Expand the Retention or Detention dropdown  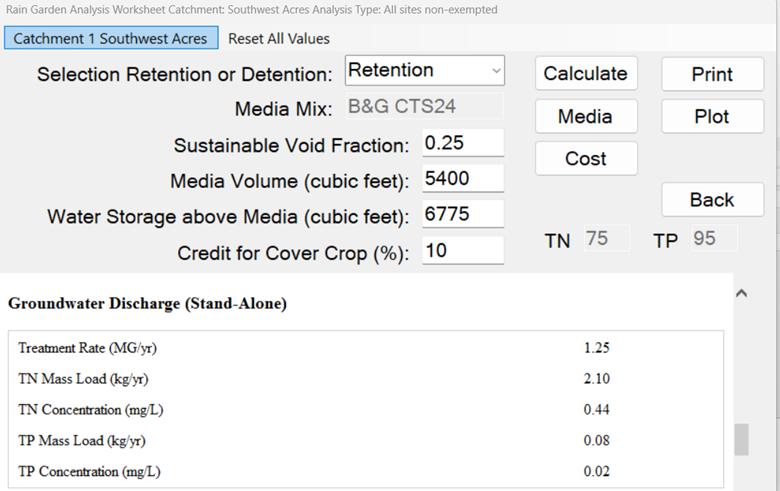tap(425, 71)
